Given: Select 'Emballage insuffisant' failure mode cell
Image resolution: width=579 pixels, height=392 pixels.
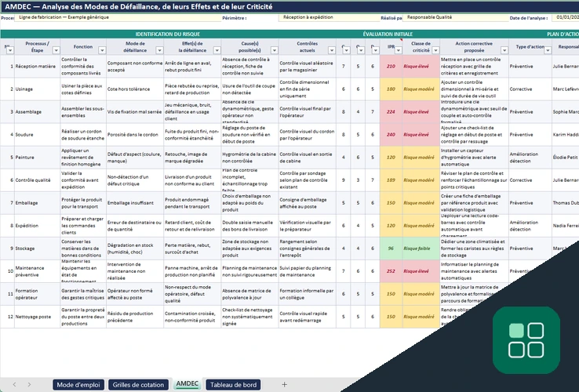Looking at the screenshot, I should 135,203.
